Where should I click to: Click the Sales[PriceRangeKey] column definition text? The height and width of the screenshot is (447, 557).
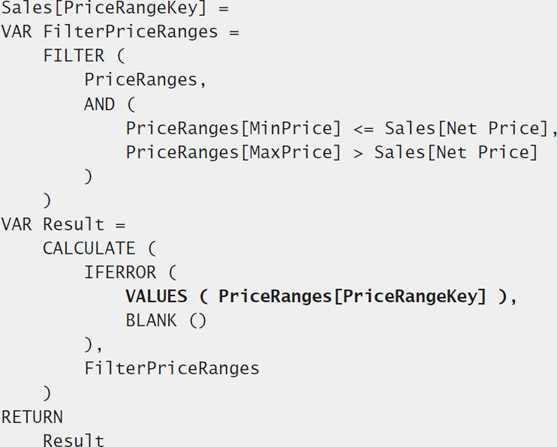[104, 8]
